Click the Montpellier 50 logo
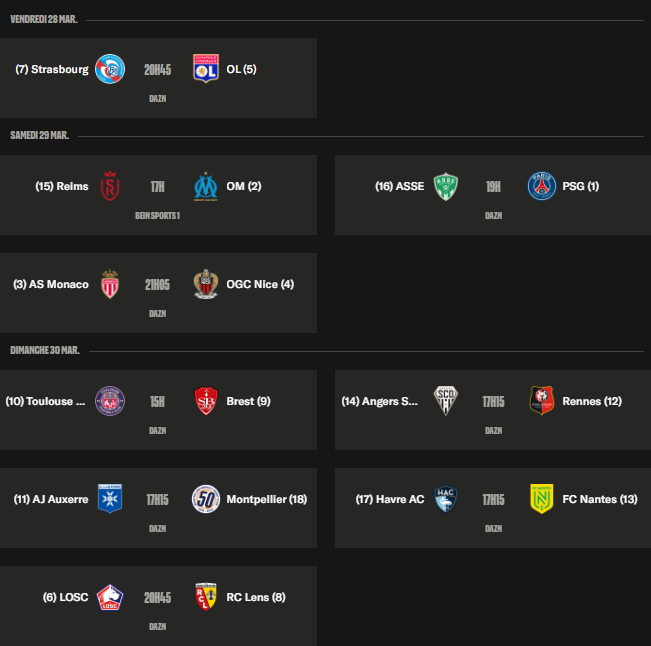Image resolution: width=651 pixels, height=646 pixels. coord(205,499)
